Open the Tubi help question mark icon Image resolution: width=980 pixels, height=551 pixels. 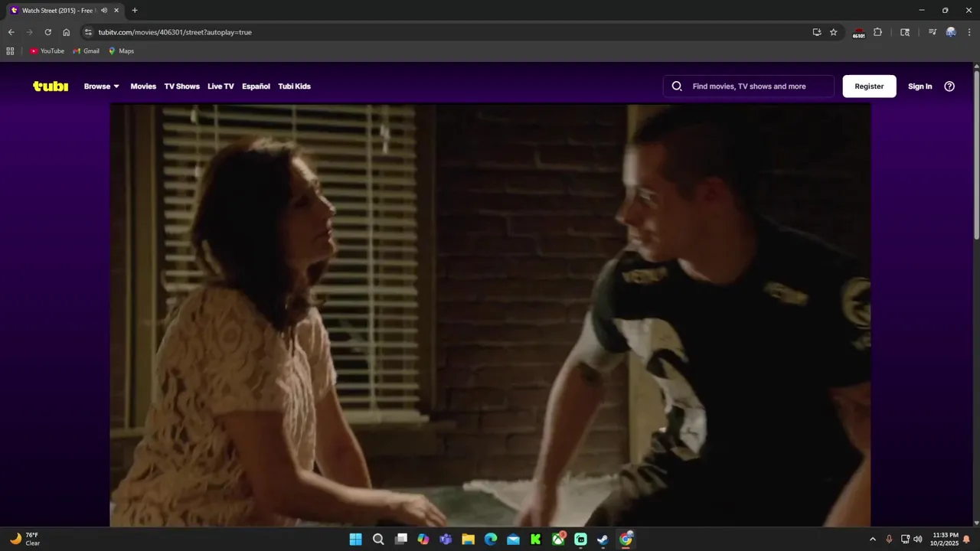(x=949, y=86)
